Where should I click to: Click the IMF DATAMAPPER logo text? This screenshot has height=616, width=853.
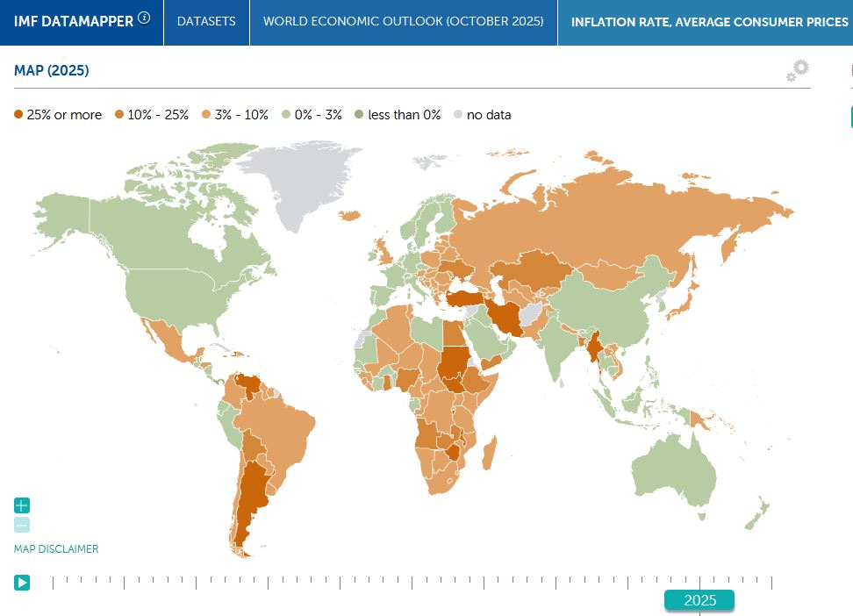click(74, 21)
